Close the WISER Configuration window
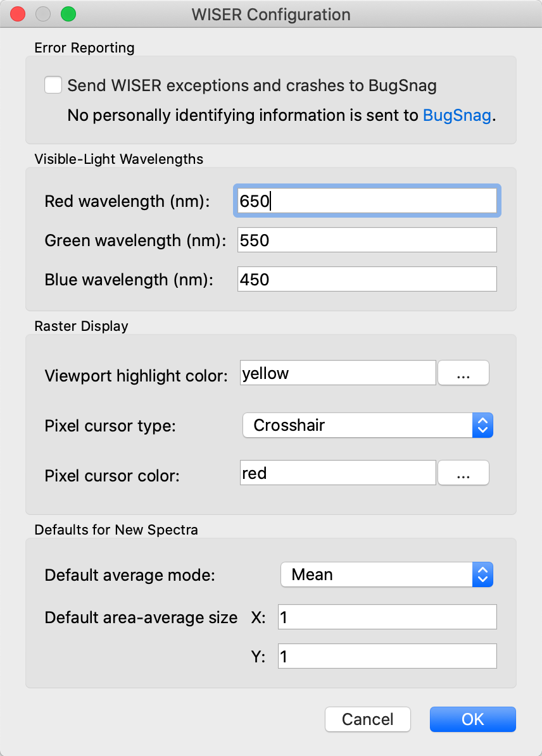 tap(18, 14)
